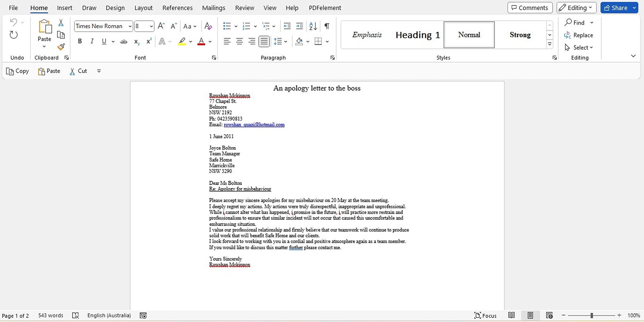This screenshot has width=644, height=322.
Task: Click the Comments button
Action: click(x=530, y=8)
